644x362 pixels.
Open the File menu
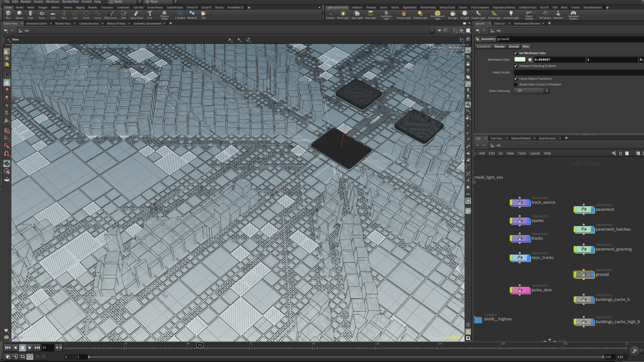pos(7,2)
